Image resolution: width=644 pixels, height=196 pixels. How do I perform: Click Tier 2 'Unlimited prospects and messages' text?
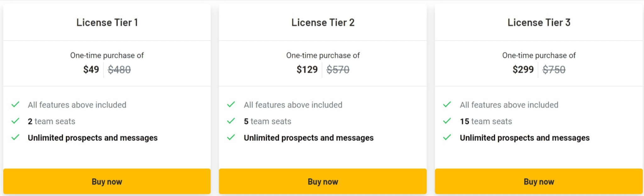coord(309,138)
